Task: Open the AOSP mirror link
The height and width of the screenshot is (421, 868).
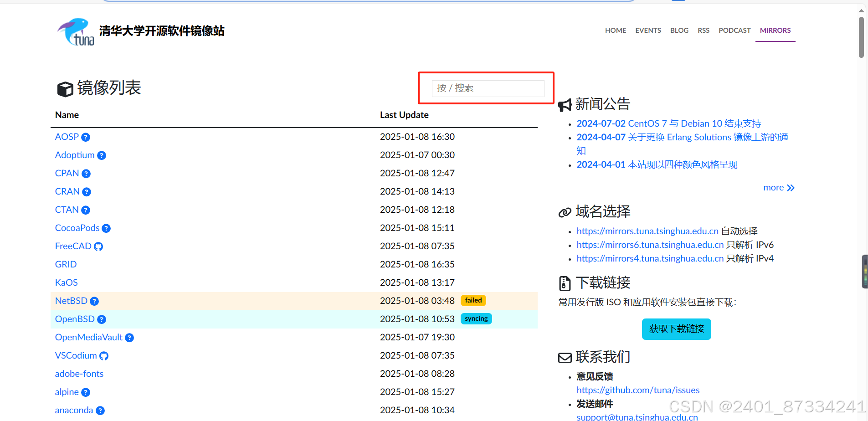Action: pyautogui.click(x=67, y=137)
